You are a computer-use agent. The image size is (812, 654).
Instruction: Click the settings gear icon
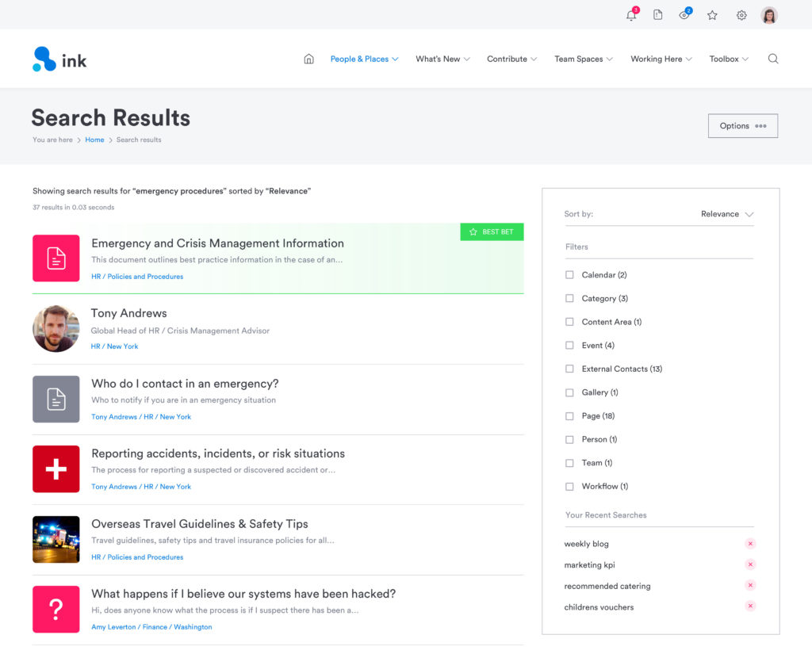pyautogui.click(x=741, y=15)
